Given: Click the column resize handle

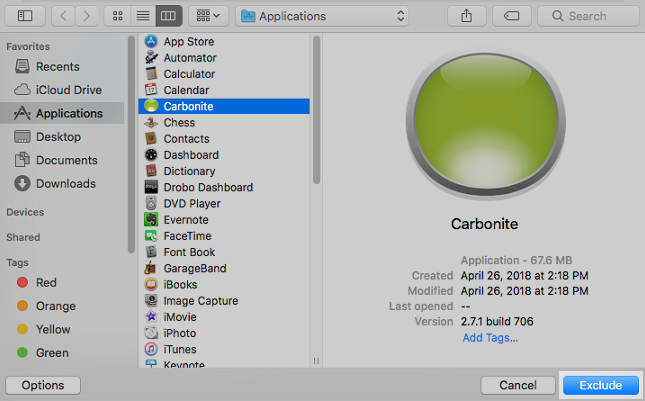Looking at the screenshot, I should pos(316,361).
